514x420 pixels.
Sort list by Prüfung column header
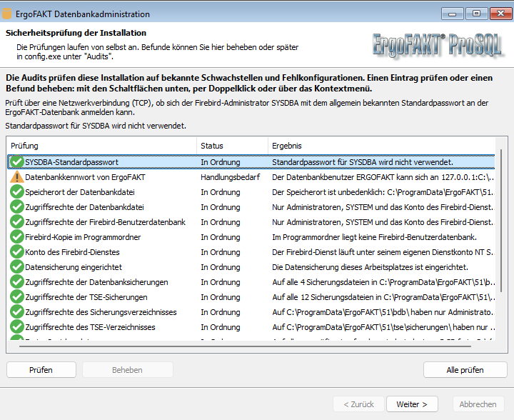[x=101, y=146]
